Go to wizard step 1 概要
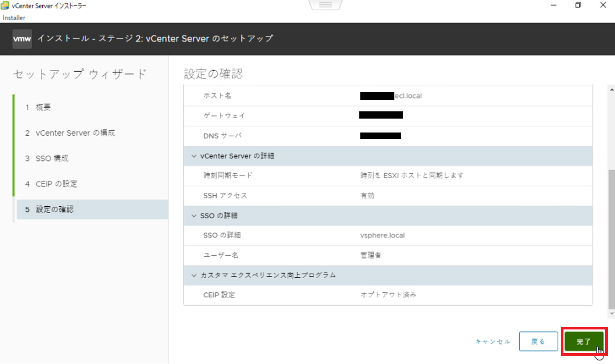 tap(43, 107)
